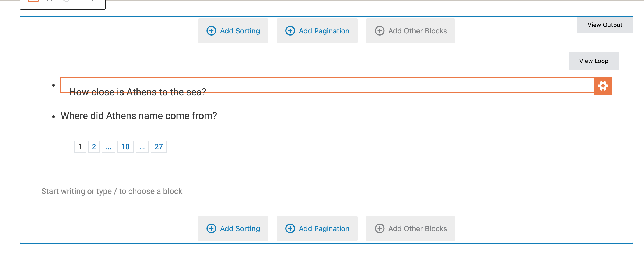This screenshot has width=644, height=257.
Task: Jump to last pagination page 27
Action: pyautogui.click(x=159, y=147)
